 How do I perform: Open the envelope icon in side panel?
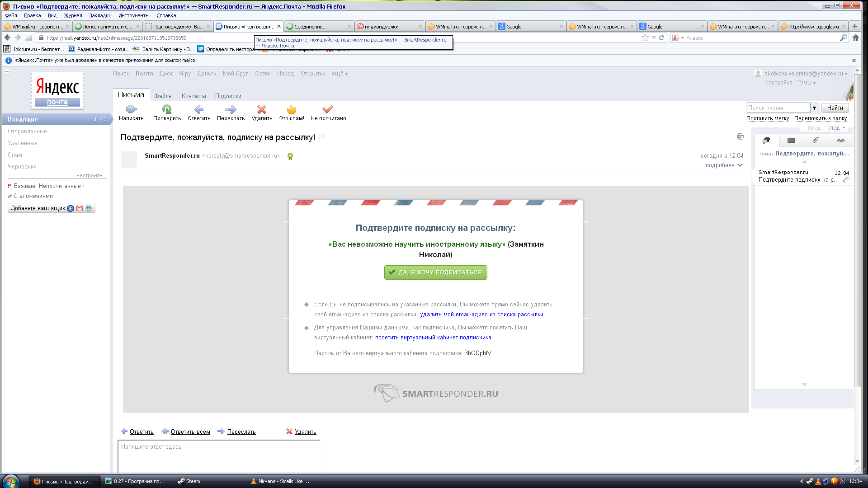click(791, 141)
